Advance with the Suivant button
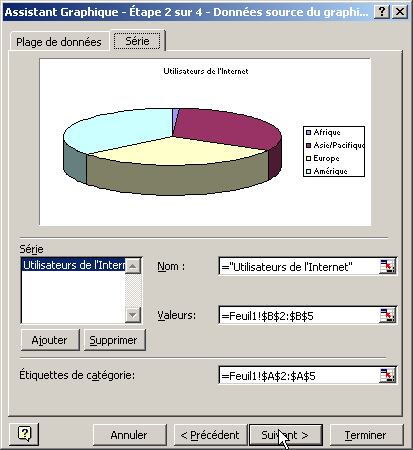The image size is (413, 450). click(x=286, y=435)
